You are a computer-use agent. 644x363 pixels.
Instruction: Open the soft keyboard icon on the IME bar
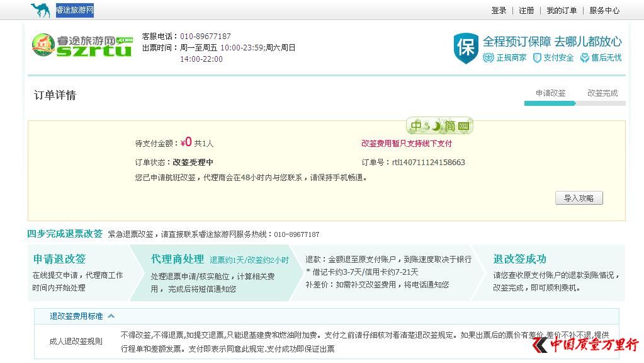click(x=463, y=126)
